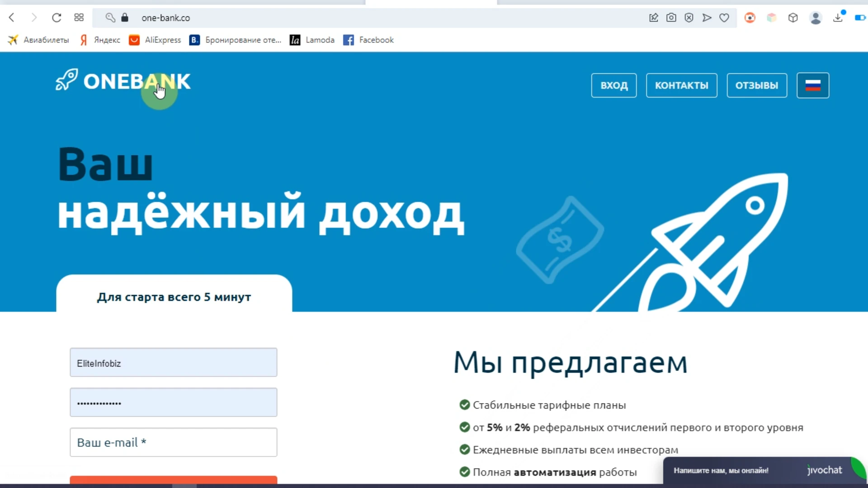
Task: Take a screenshot using the camera icon
Action: coord(671,18)
